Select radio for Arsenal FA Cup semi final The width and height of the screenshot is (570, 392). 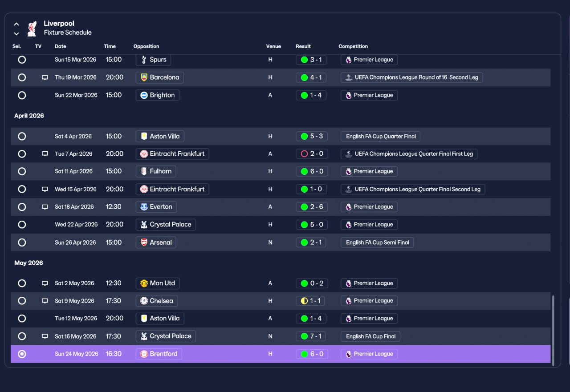pos(22,242)
